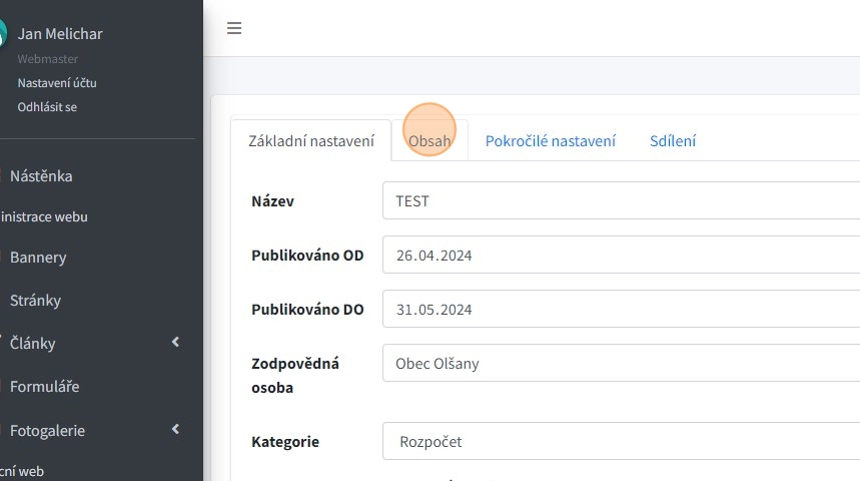Expand the Fotogalerie submenu chevron
Screen dimensions: 860x481
[175, 430]
